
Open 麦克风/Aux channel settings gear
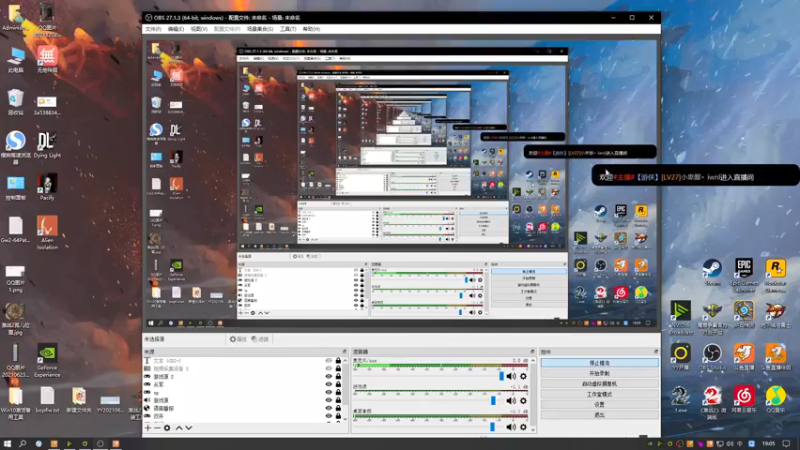point(523,376)
